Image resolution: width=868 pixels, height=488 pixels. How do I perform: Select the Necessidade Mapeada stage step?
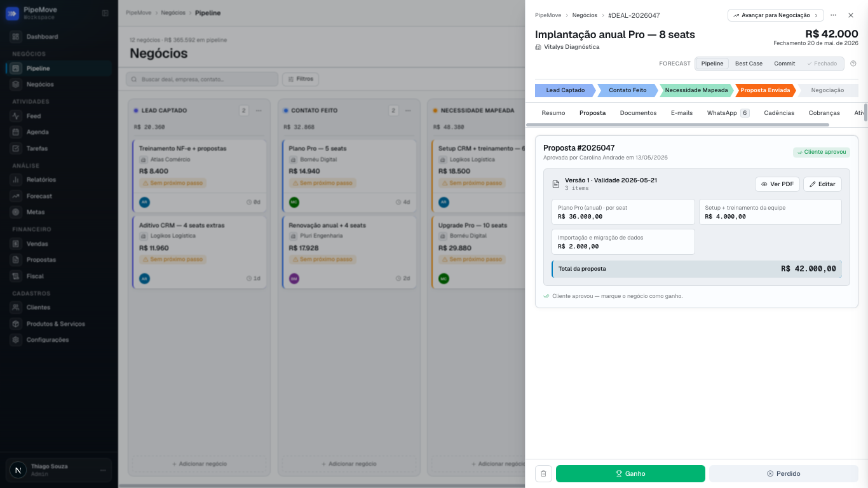coord(696,90)
